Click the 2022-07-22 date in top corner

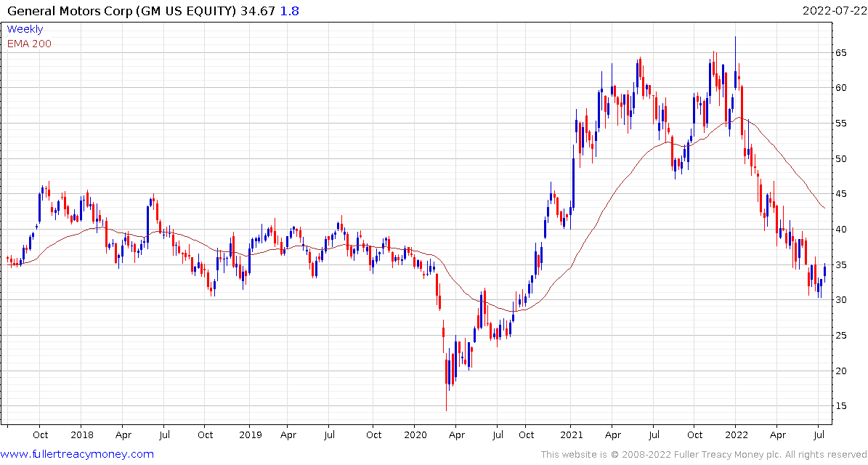point(832,11)
